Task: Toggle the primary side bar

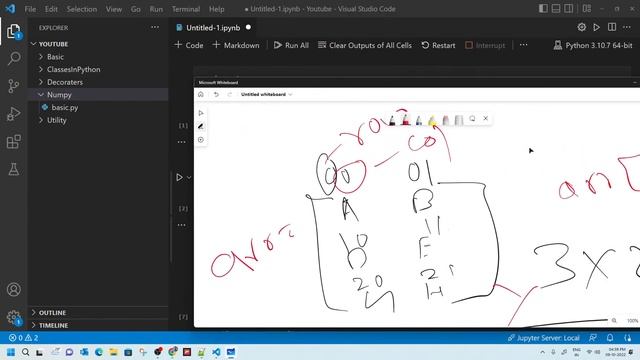Action: pos(543,9)
